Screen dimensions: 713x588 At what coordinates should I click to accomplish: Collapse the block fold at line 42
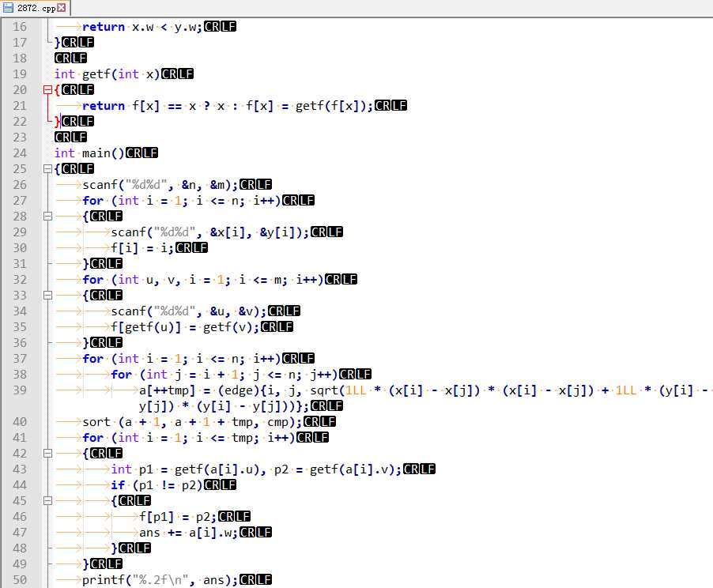[x=47, y=454]
